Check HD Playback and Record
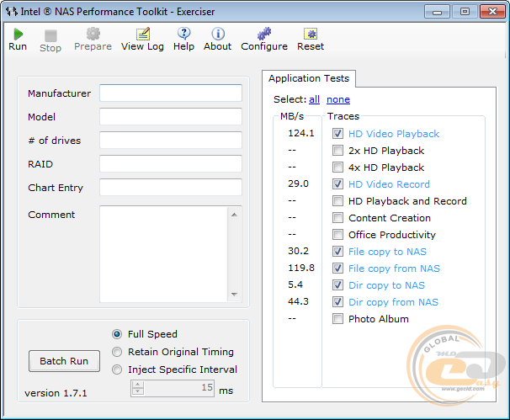 coord(337,200)
